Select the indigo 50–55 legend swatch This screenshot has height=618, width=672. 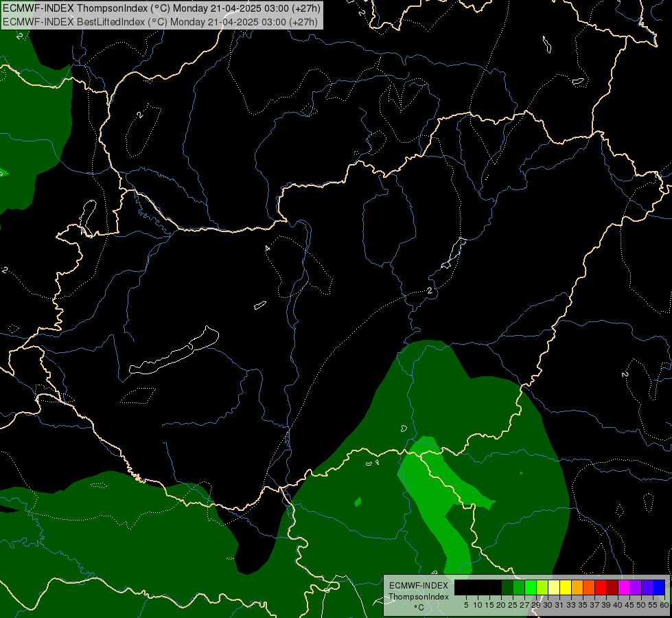[647, 588]
